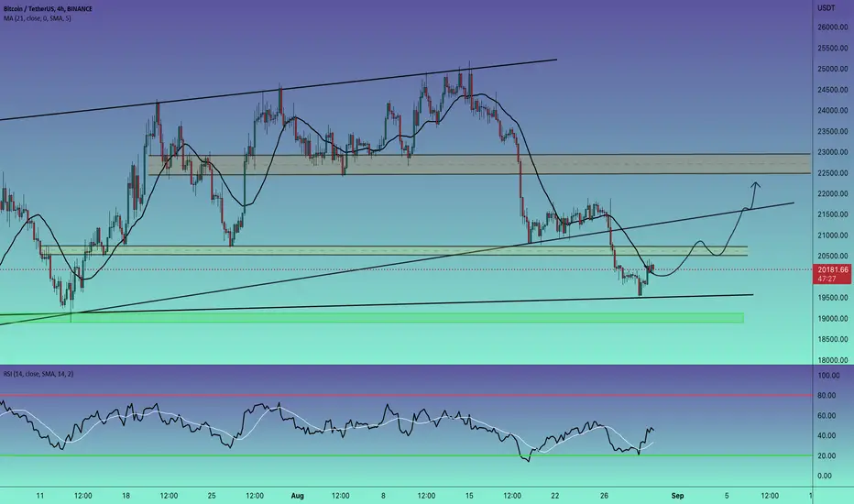Click the 21500.00 price scale label
Image resolution: width=854 pixels, height=504 pixels.
(833, 214)
